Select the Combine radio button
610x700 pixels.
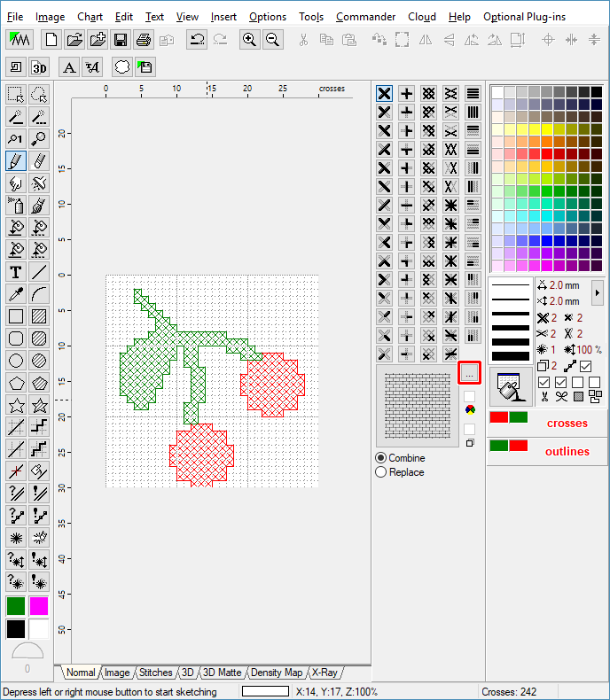(x=381, y=458)
